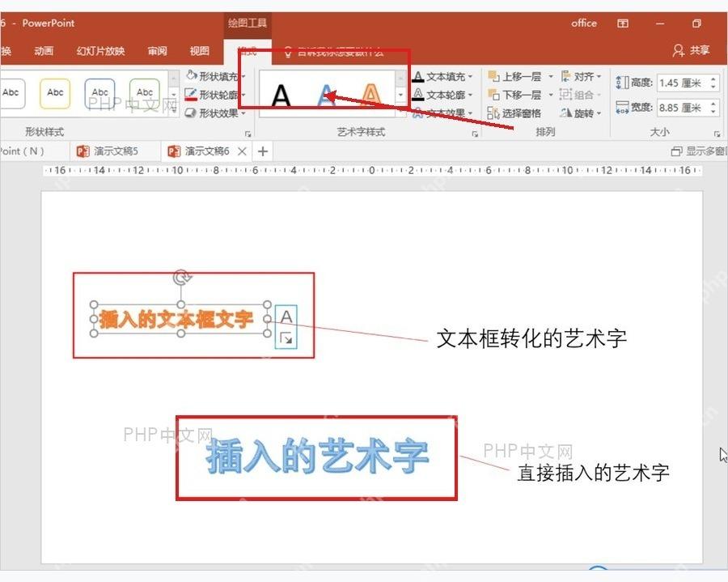Click 上移一层 bring forward button

click(515, 76)
